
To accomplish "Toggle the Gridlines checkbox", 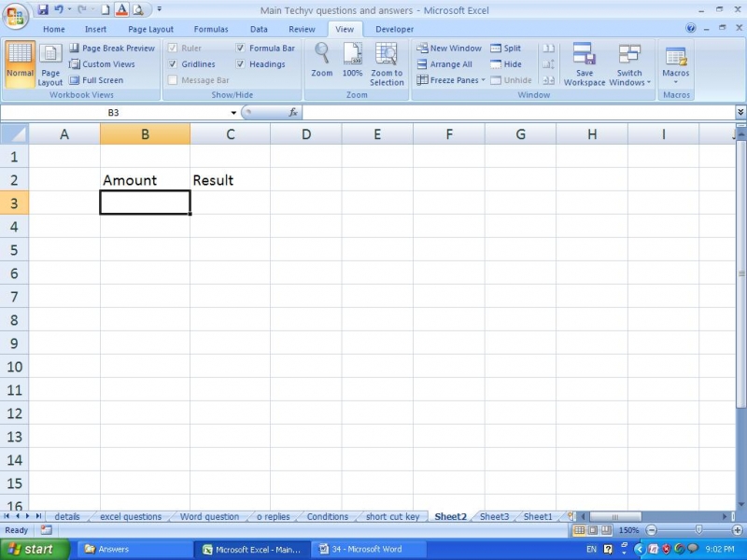I will pyautogui.click(x=172, y=63).
